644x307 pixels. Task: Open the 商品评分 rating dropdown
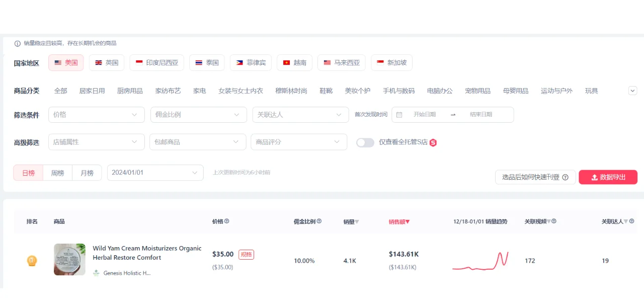(x=299, y=142)
